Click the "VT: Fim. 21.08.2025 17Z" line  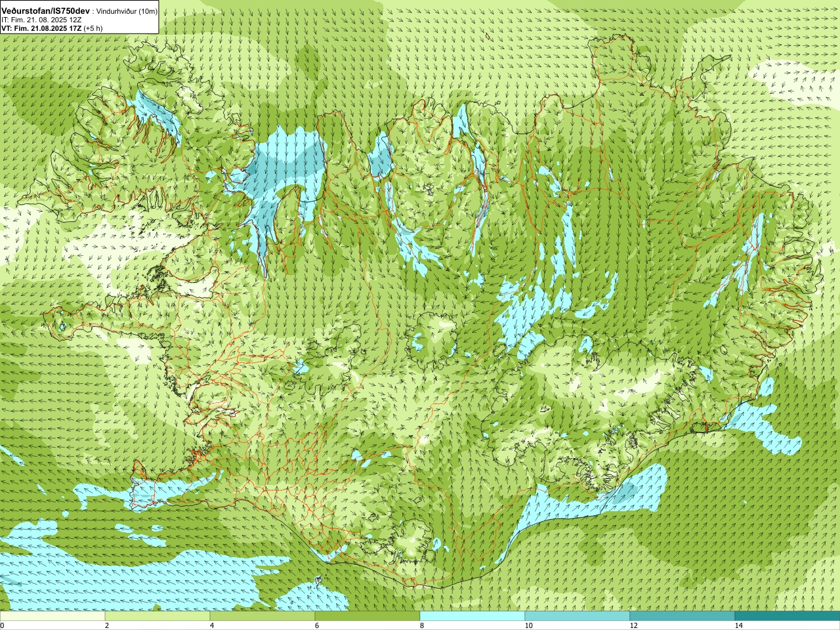click(x=41, y=29)
